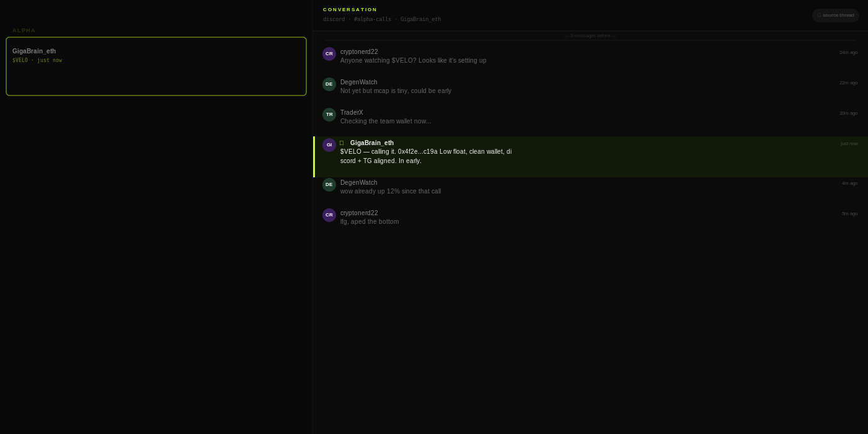Click the TraderX username

coord(352,113)
